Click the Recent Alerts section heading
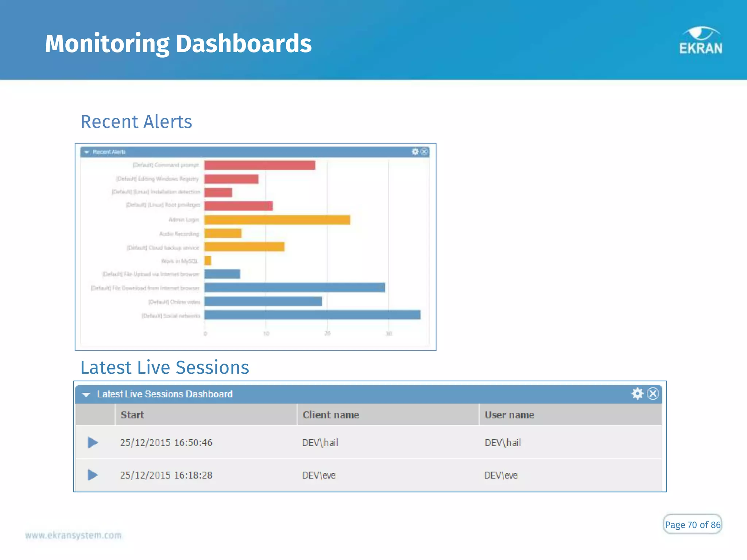 tap(136, 121)
